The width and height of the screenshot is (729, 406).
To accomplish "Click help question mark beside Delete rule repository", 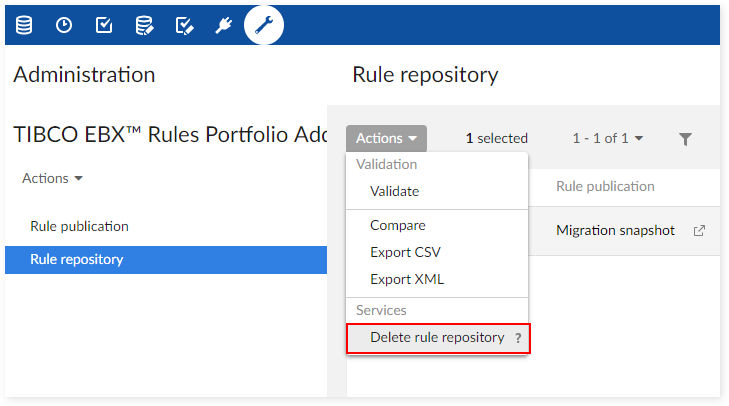I will pos(518,338).
